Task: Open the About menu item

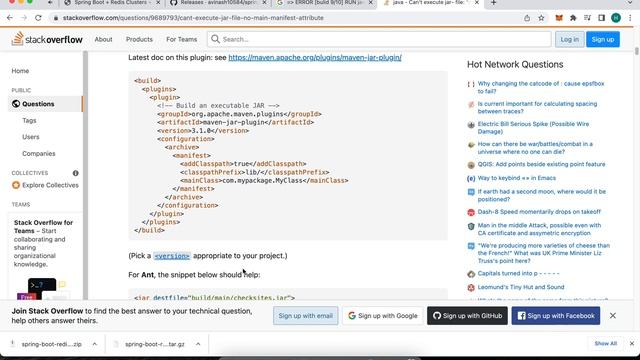Action: click(103, 39)
